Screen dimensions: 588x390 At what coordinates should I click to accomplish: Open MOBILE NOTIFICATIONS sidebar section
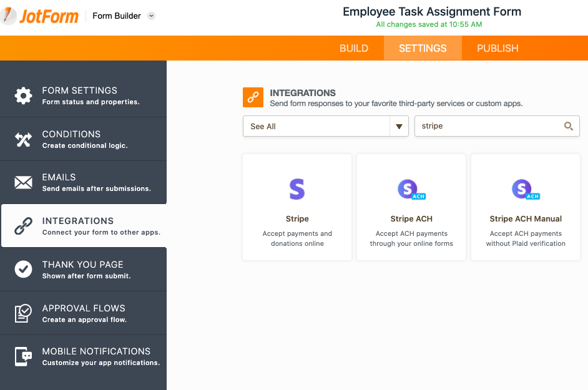point(83,357)
